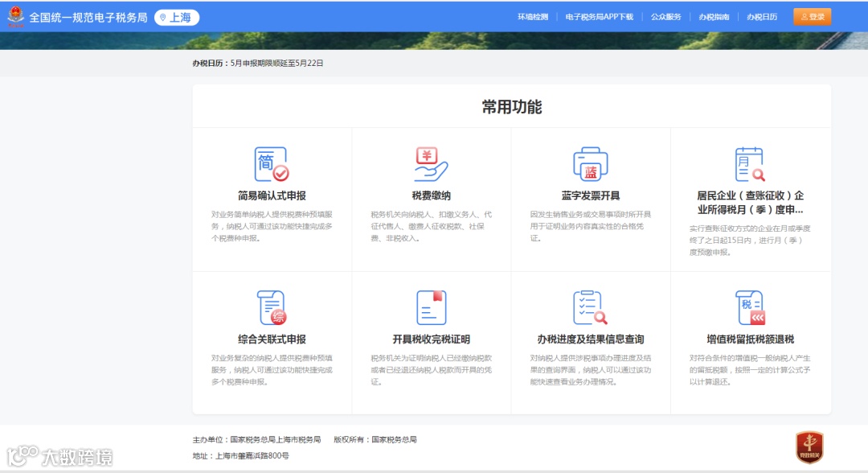Click the 常用功能 heading
The height and width of the screenshot is (473, 868).
pos(511,107)
